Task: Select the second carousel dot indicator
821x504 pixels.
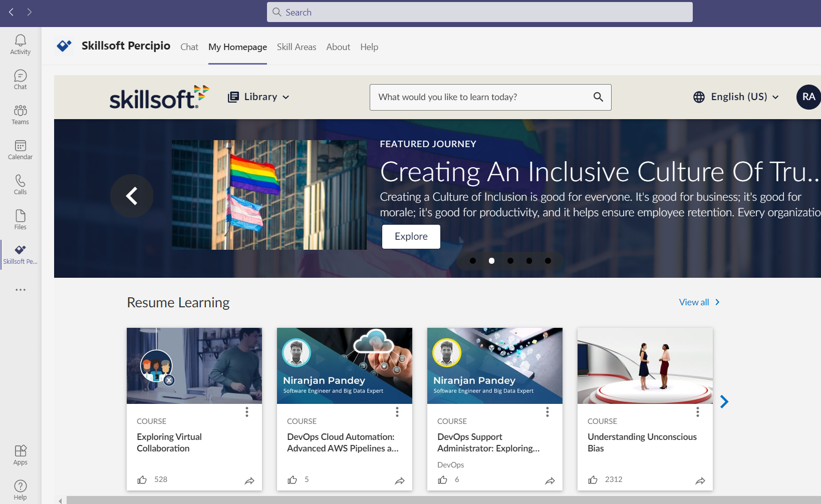Action: coord(491,260)
